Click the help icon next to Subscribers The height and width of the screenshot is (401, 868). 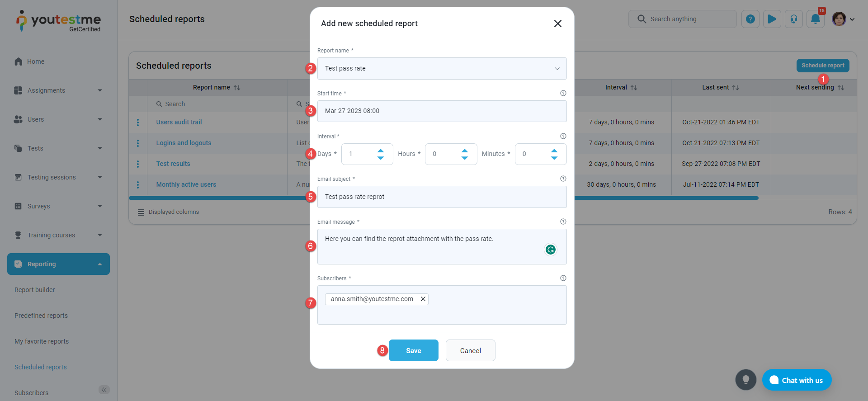[x=563, y=278]
